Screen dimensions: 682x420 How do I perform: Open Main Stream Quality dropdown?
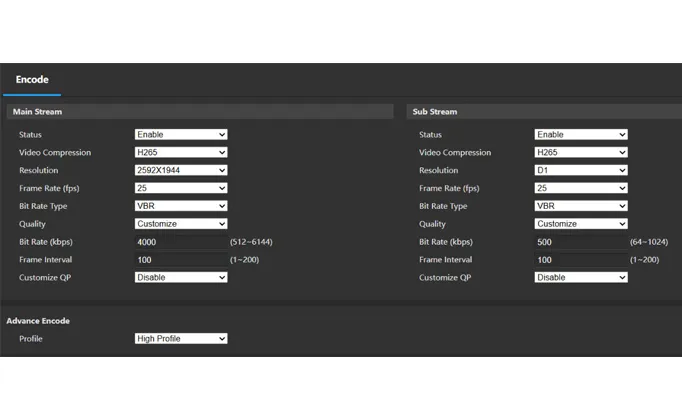[181, 224]
